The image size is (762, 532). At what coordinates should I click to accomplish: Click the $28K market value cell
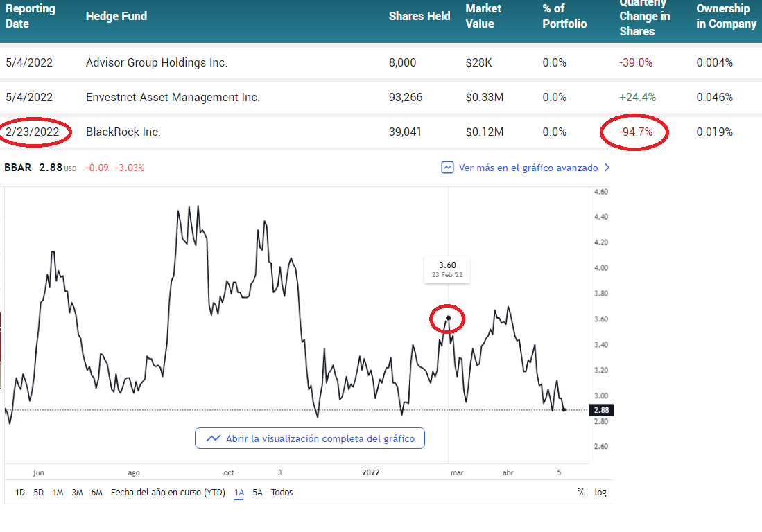[x=478, y=62]
